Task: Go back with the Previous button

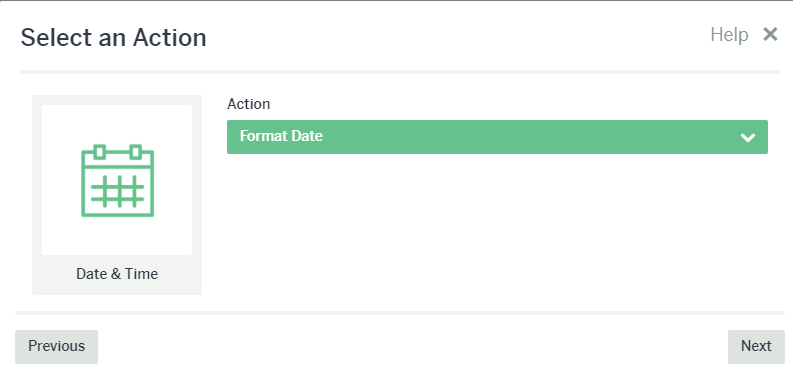Action: [x=56, y=347]
